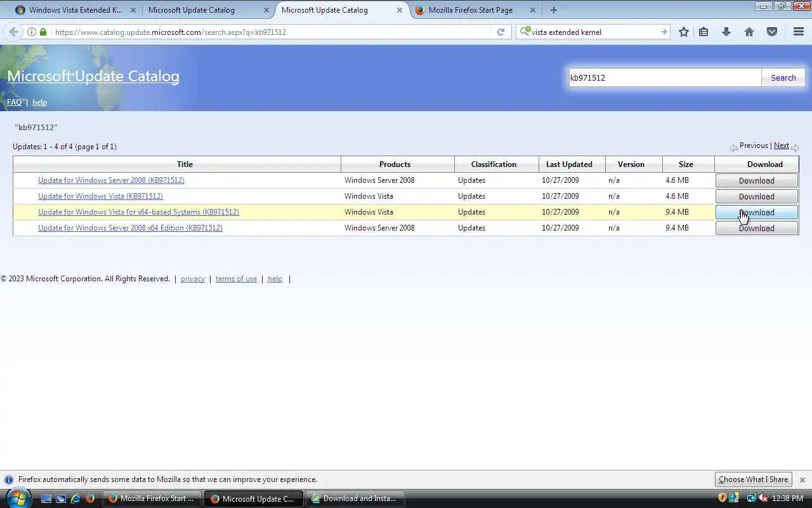This screenshot has height=508, width=812.
Task: Go to the Next results page link
Action: (x=782, y=145)
